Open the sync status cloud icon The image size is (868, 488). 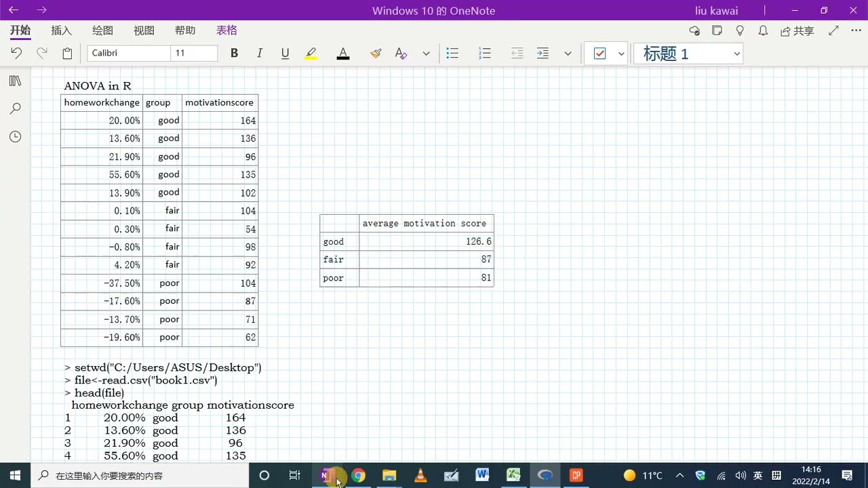coord(694,30)
